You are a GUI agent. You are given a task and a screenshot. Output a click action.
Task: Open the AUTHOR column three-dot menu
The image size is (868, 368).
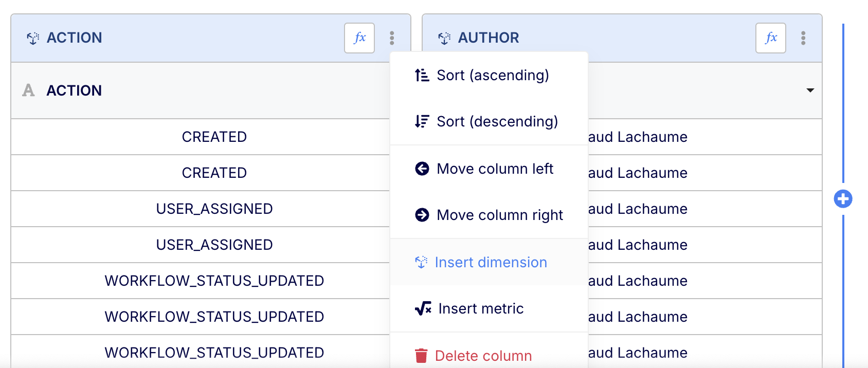click(x=803, y=38)
